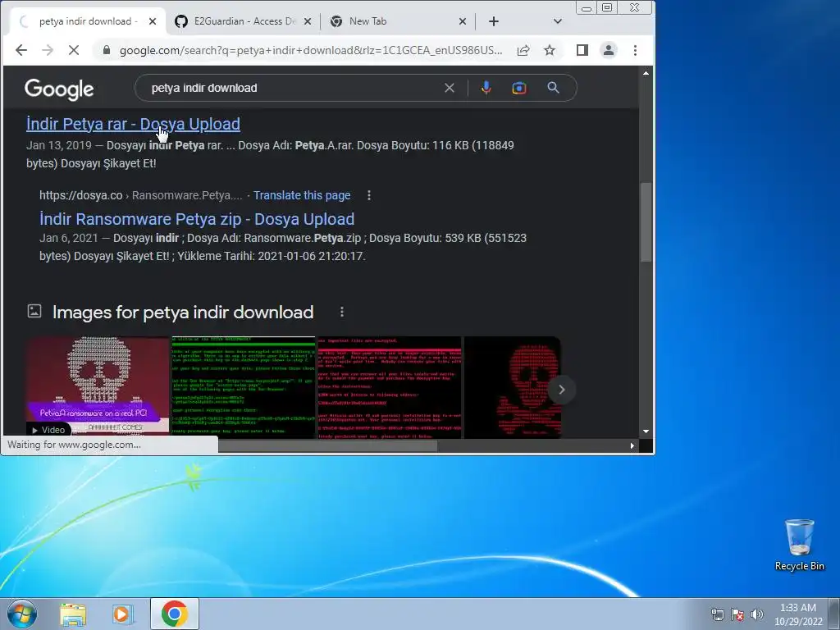Click the Images section icon
This screenshot has width=840, height=630.
click(34, 311)
